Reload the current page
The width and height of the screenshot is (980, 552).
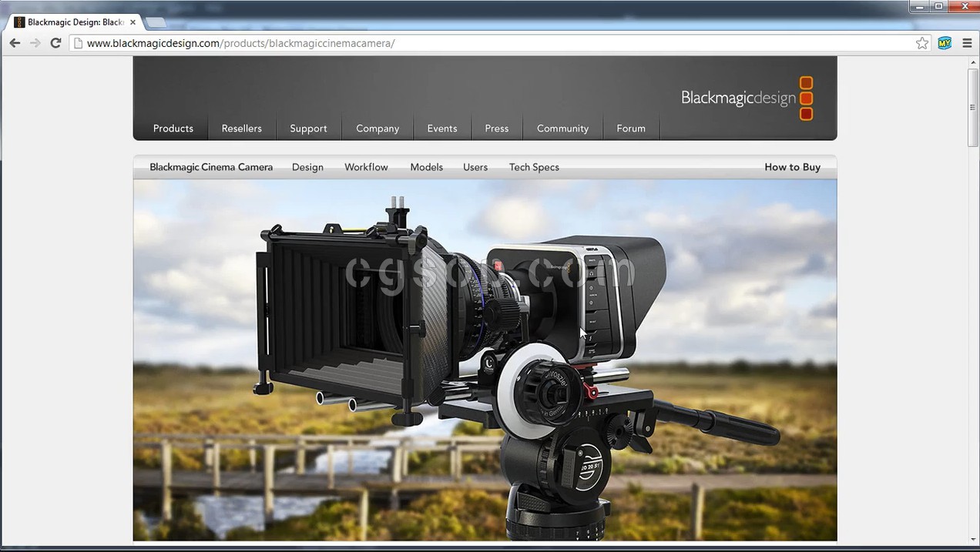tap(55, 43)
